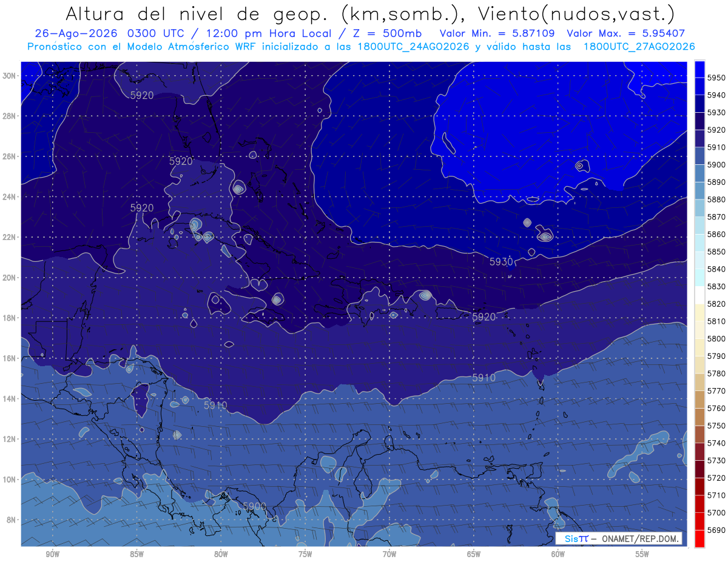Click the 5810 colorbar label

coord(716,321)
